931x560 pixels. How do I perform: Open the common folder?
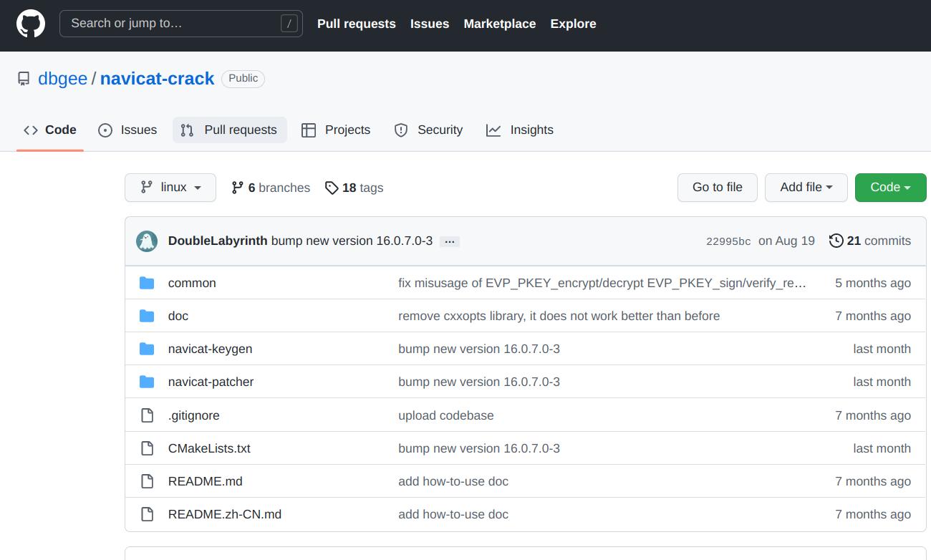(x=192, y=283)
